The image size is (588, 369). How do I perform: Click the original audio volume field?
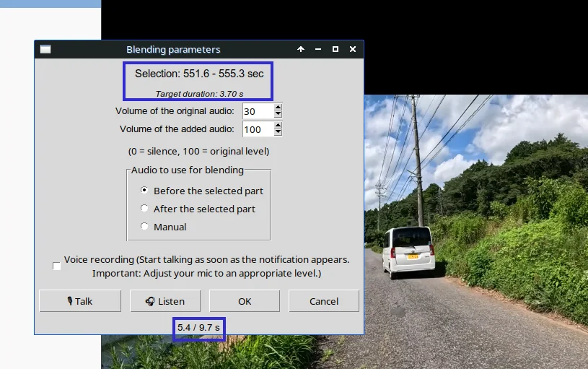click(x=257, y=111)
